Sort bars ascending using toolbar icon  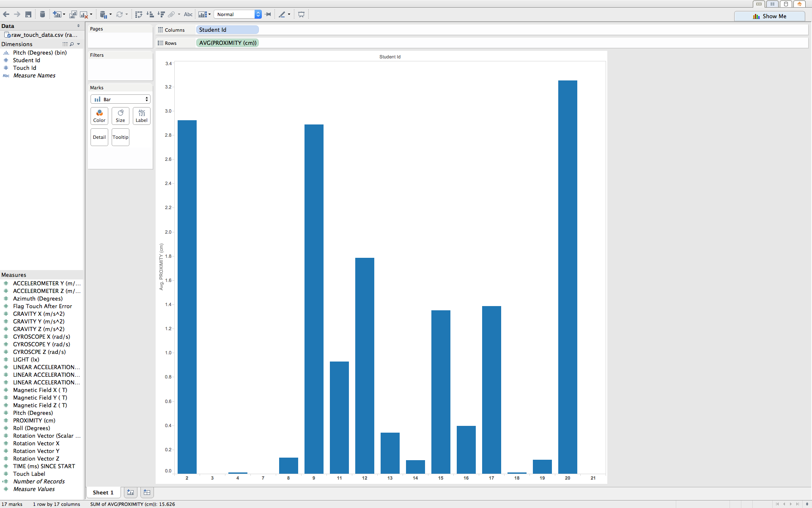pyautogui.click(x=150, y=14)
